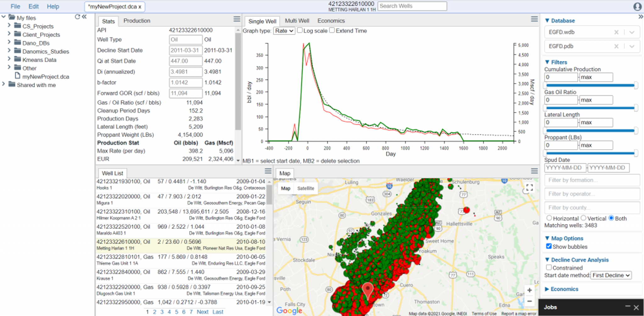Open the Well List hamburger menu
644x316 pixels.
tap(268, 171)
